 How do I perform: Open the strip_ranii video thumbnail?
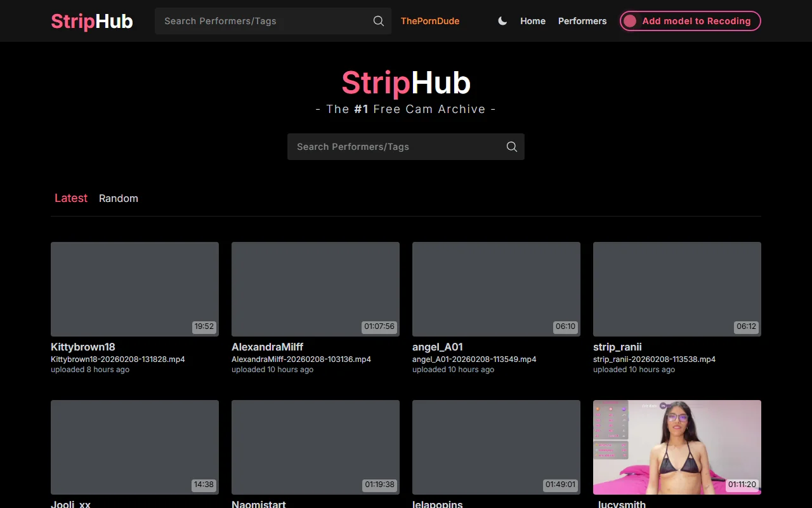pyautogui.click(x=677, y=289)
